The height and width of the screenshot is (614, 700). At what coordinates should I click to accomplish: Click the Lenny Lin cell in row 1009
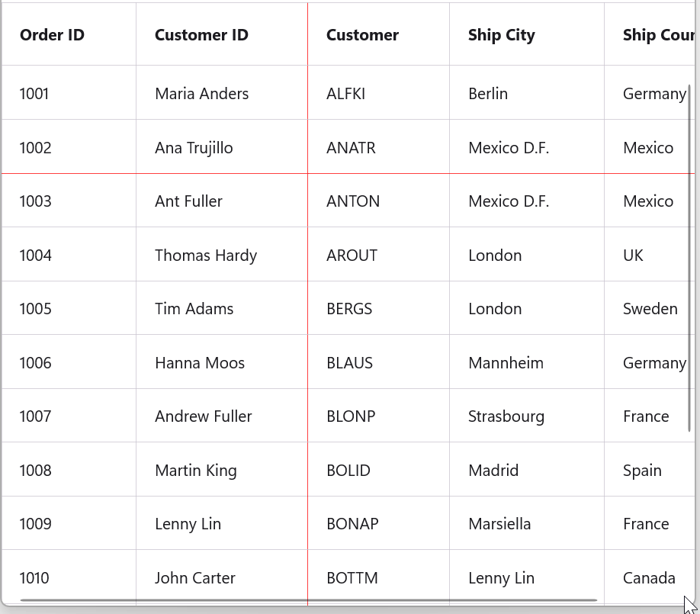pyautogui.click(x=188, y=523)
